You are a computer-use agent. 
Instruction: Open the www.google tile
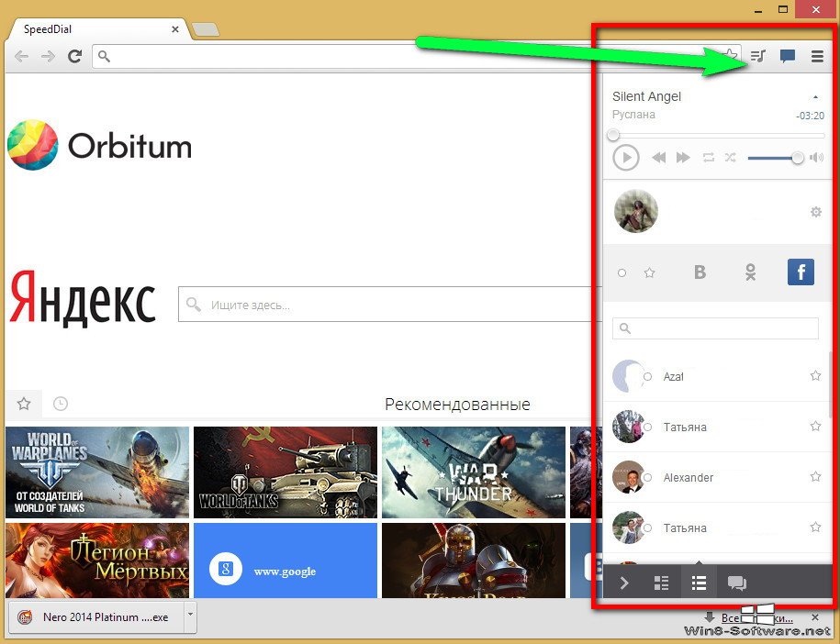click(286, 561)
